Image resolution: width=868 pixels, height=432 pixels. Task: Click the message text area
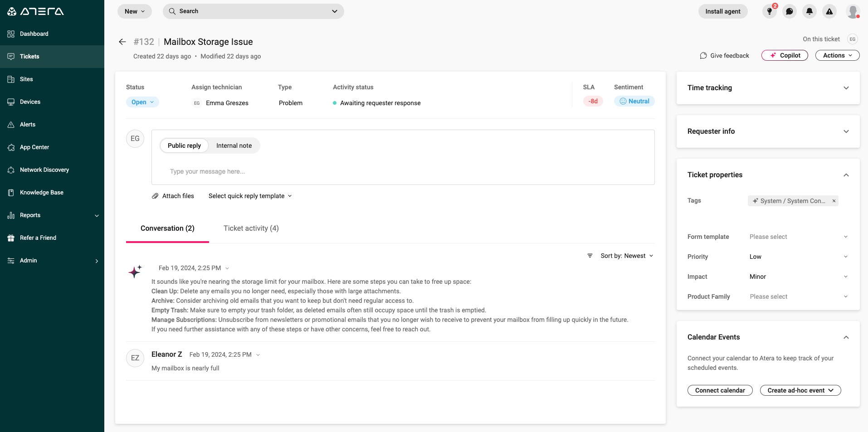tap(403, 171)
